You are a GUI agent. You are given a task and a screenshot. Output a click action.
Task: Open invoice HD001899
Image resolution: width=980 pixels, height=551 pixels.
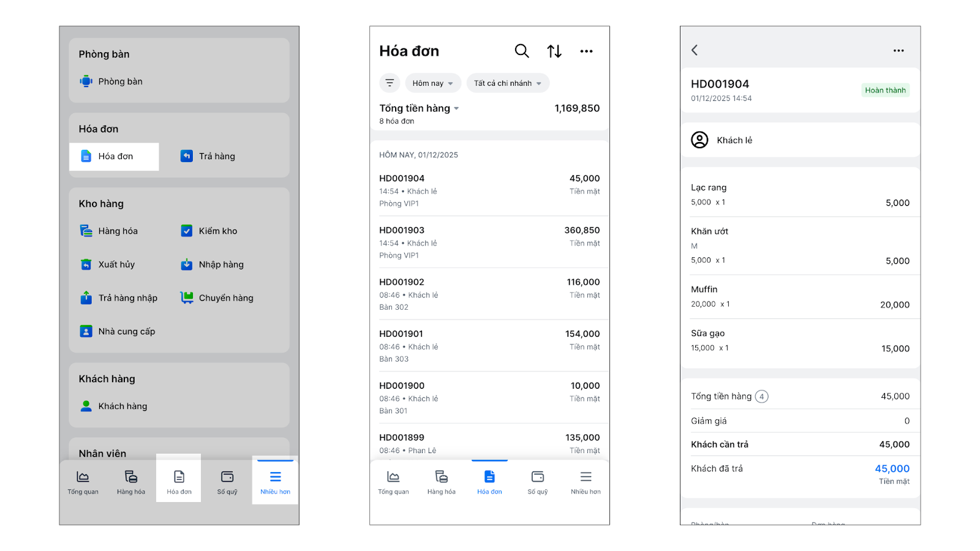coord(489,443)
